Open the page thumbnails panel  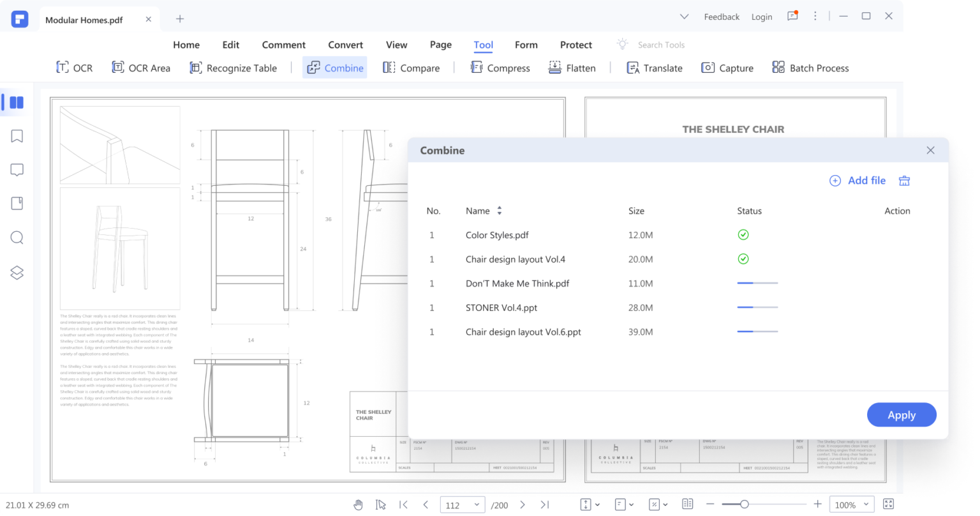coord(16,102)
